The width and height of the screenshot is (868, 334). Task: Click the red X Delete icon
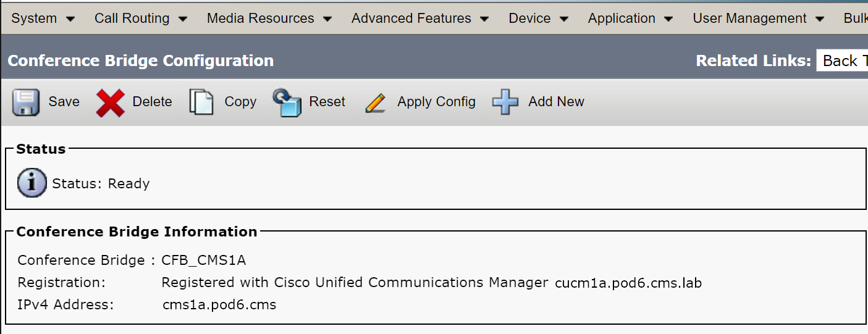pos(111,102)
